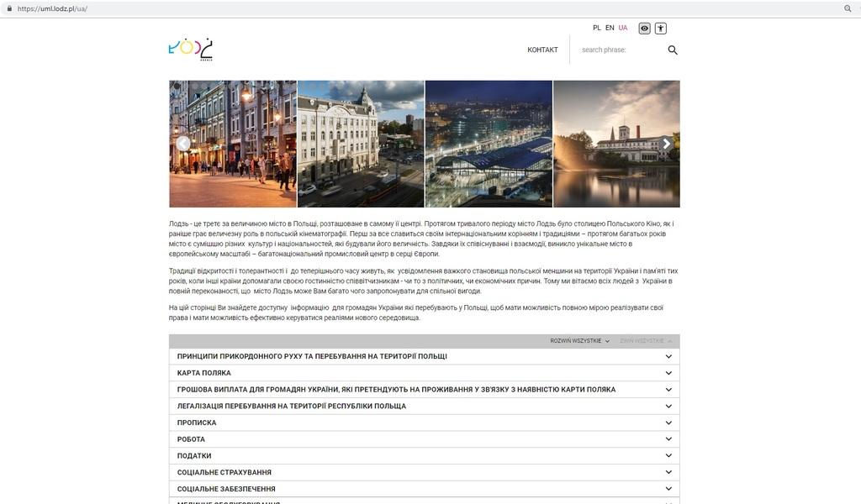Expand СОЦІАЛЬНЕ ЗАБЕЗПЕЧЕННЯ chevron
This screenshot has width=861, height=504.
[668, 489]
